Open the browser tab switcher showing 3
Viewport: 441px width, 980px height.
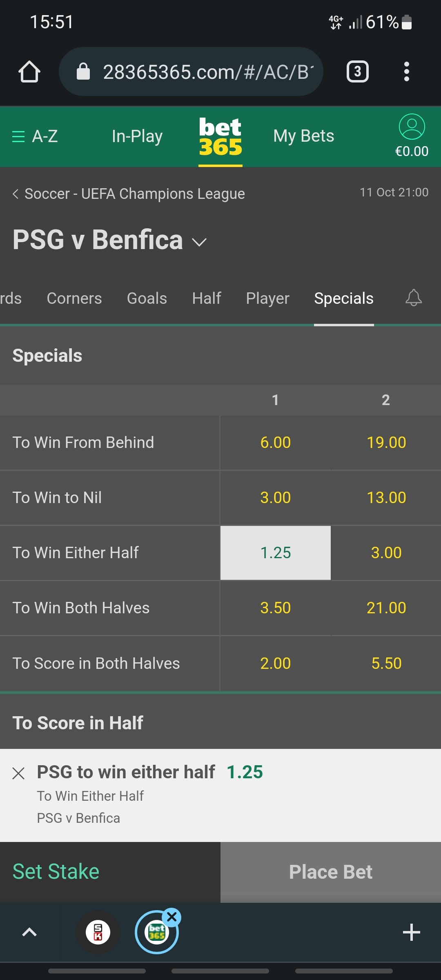click(x=358, y=71)
